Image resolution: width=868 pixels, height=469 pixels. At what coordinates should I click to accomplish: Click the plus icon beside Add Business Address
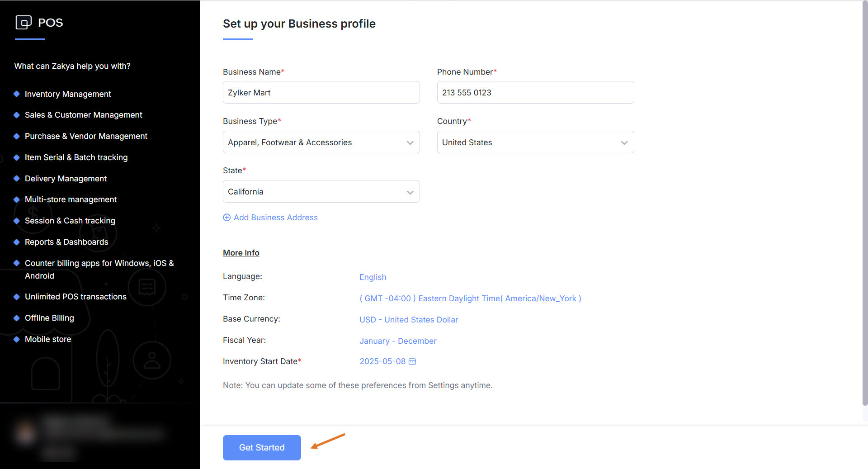[227, 218]
